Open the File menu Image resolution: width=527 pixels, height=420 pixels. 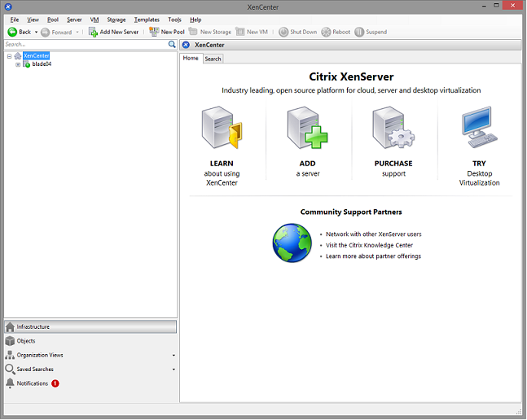click(15, 20)
